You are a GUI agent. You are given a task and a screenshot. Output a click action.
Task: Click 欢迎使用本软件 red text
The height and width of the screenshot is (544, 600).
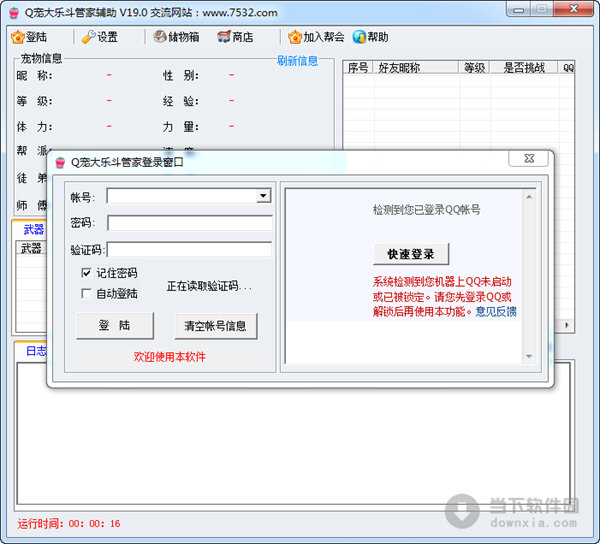[x=170, y=357]
